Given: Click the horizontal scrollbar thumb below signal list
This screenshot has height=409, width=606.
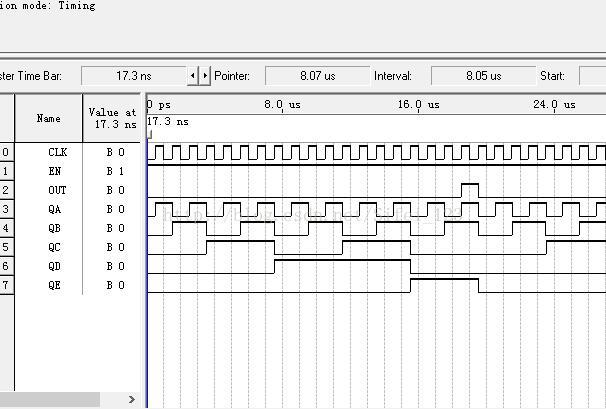Looking at the screenshot, I should 50,399.
